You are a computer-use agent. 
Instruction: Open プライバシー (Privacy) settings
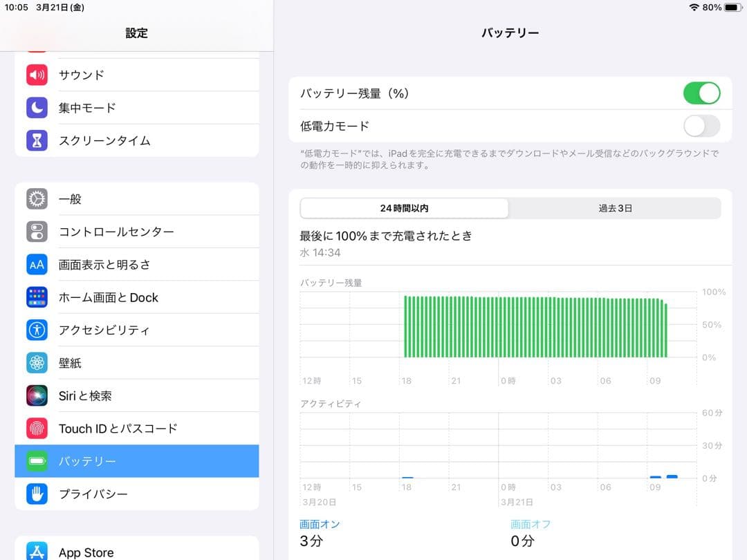pyautogui.click(x=138, y=494)
